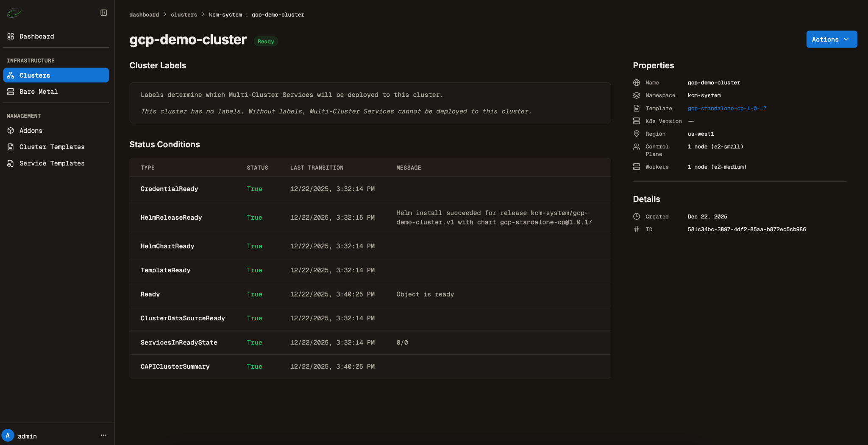868x445 pixels.
Task: Click the Ready status badge
Action: (266, 42)
